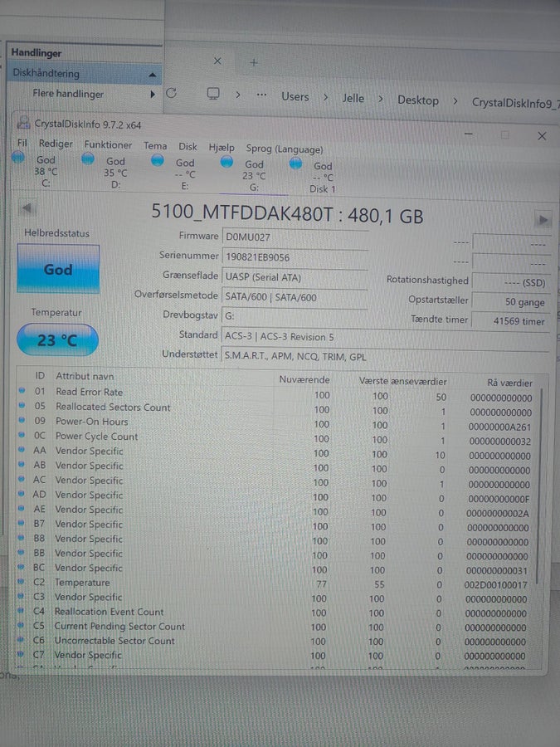The image size is (560, 747).
Task: Open the Tema menu
Action: (x=155, y=146)
